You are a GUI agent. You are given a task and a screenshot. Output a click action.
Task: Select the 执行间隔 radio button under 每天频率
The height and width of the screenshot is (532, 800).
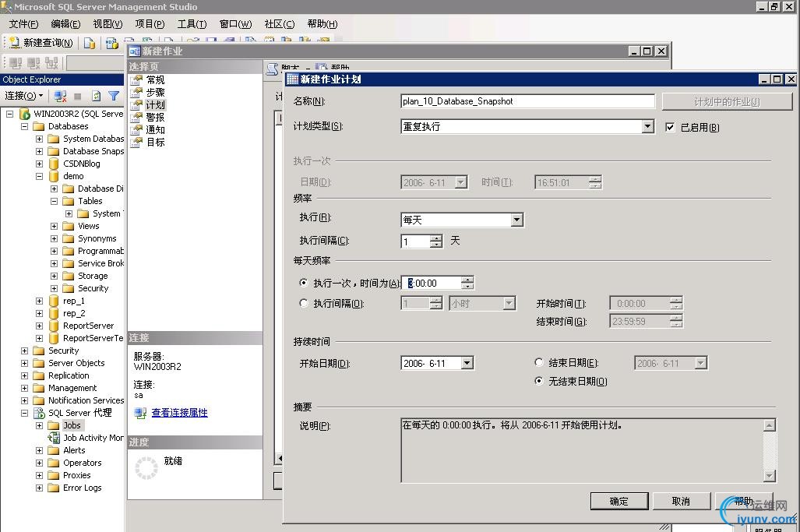[304, 303]
